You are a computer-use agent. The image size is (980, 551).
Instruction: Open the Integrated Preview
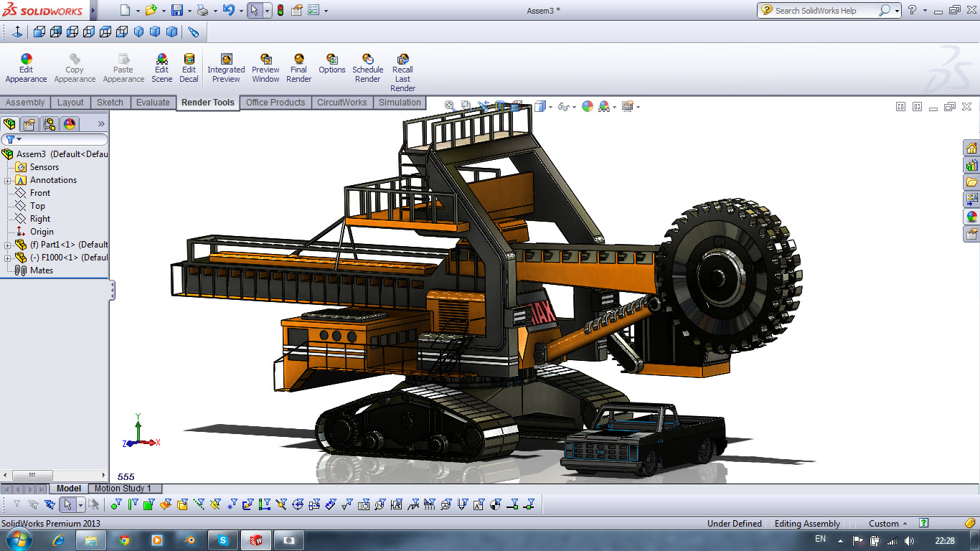226,68
